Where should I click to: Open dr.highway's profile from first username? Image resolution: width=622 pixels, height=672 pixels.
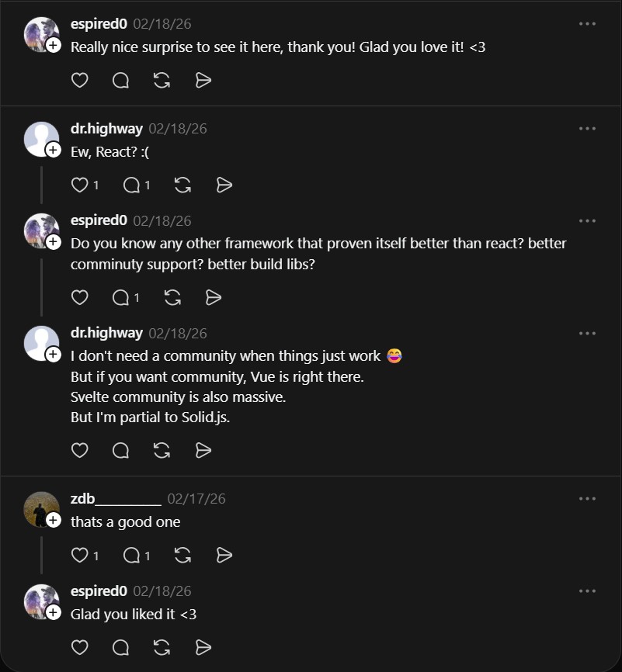106,129
